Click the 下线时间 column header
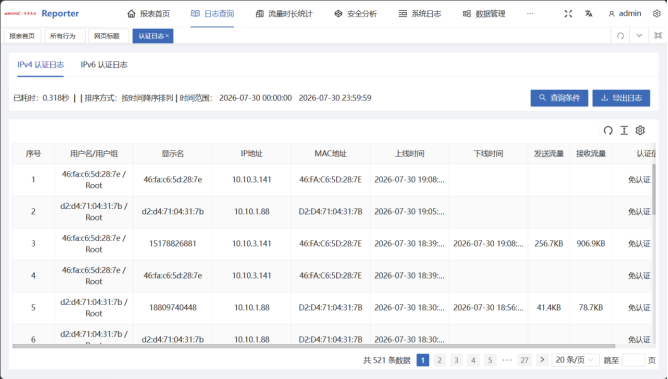The width and height of the screenshot is (668, 379). pyautogui.click(x=488, y=154)
